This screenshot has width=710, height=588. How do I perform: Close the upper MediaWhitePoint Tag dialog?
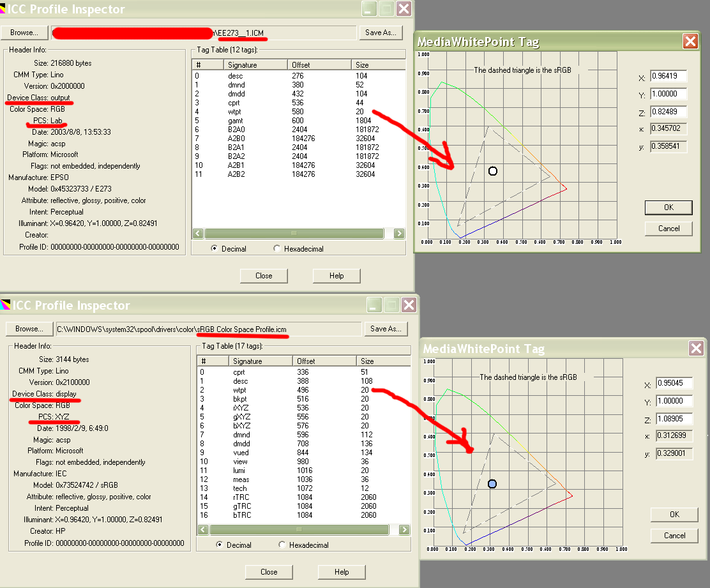pos(691,41)
